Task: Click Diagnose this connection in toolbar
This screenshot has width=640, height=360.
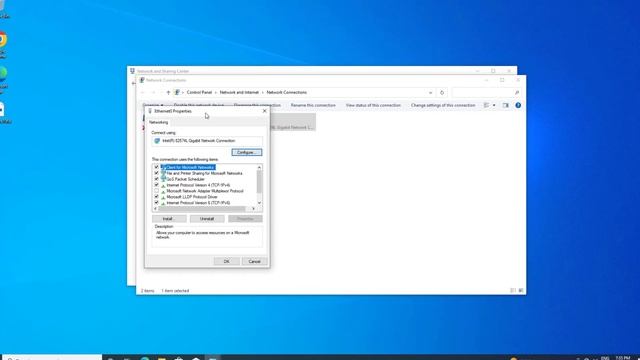Action: click(257, 105)
